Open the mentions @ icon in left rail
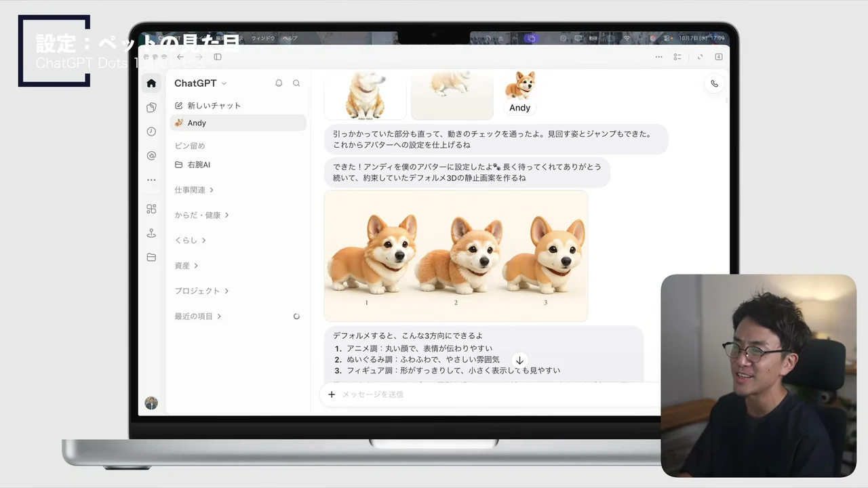 coord(151,156)
